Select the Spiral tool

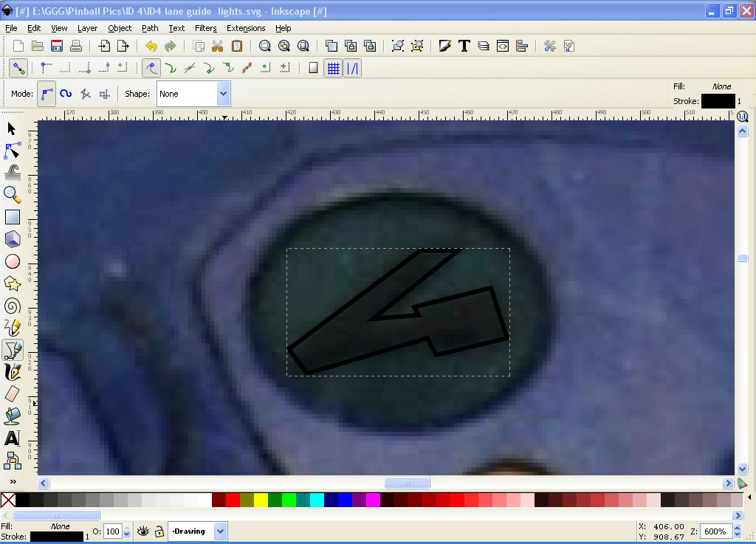(13, 306)
